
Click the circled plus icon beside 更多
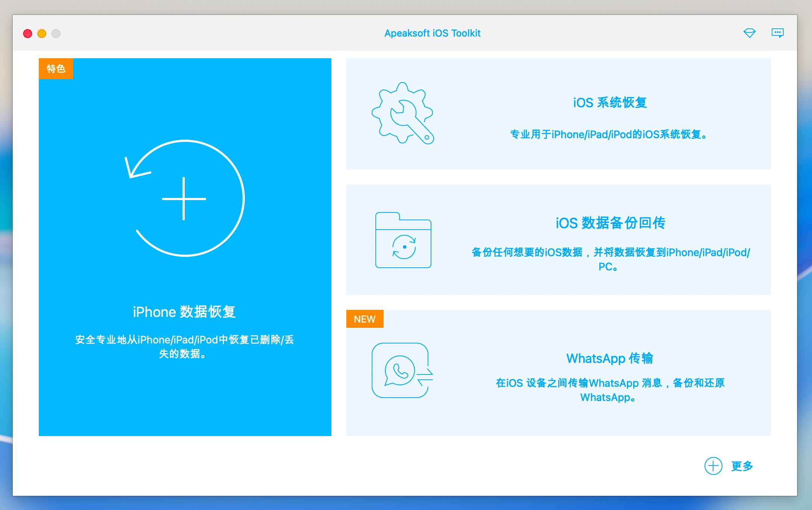coord(713,466)
